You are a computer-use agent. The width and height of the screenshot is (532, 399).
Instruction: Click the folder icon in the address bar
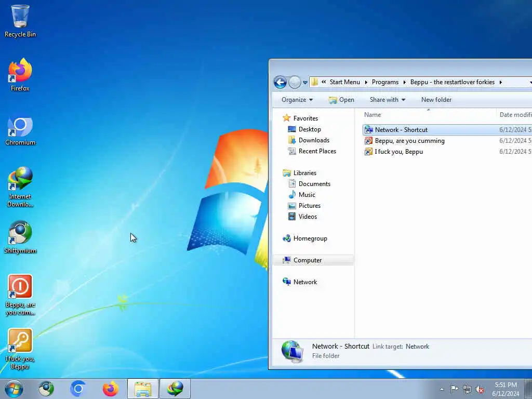314,82
